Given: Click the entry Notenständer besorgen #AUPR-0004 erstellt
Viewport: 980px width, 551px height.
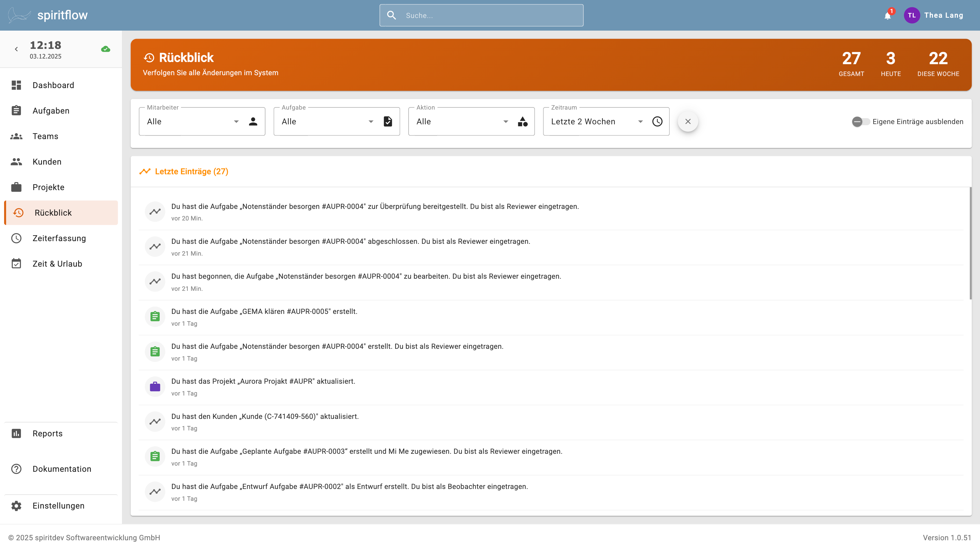Looking at the screenshot, I should pos(551,352).
